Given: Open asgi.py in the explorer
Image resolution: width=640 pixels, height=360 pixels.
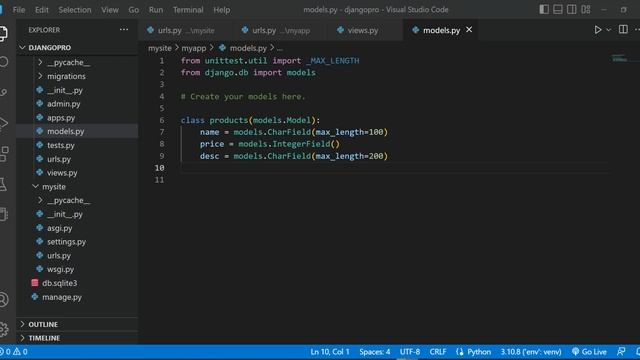Looking at the screenshot, I should tap(78, 228).
